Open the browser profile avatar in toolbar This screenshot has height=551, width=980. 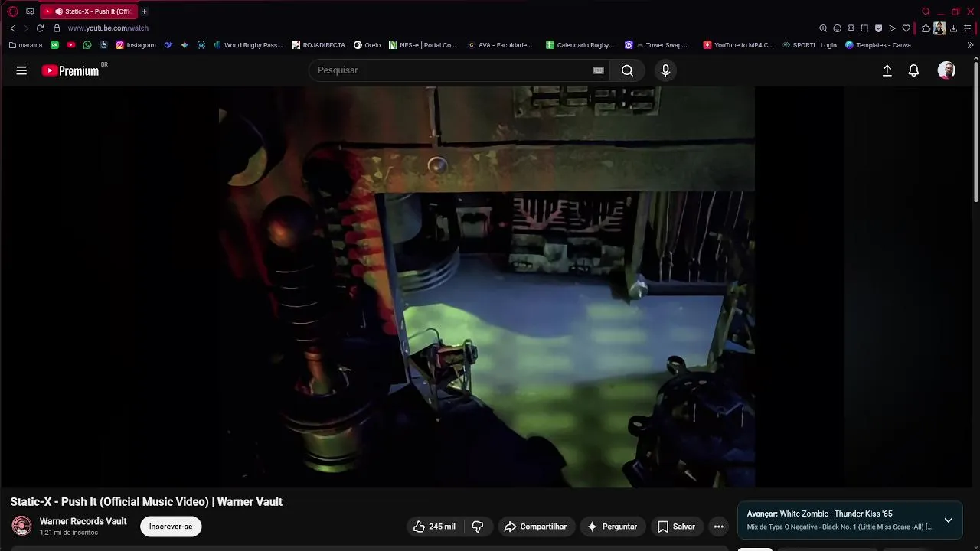939,28
